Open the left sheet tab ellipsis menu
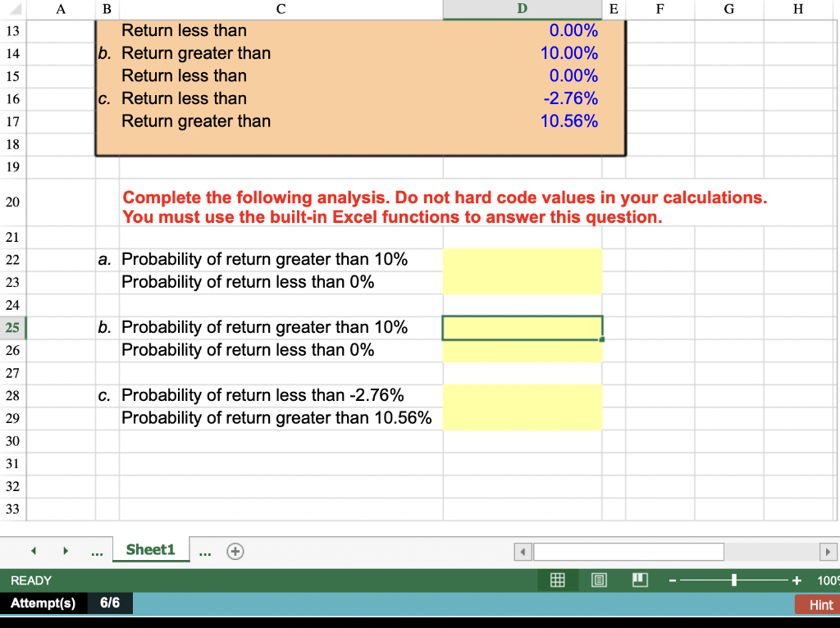840x628 pixels. [x=97, y=551]
